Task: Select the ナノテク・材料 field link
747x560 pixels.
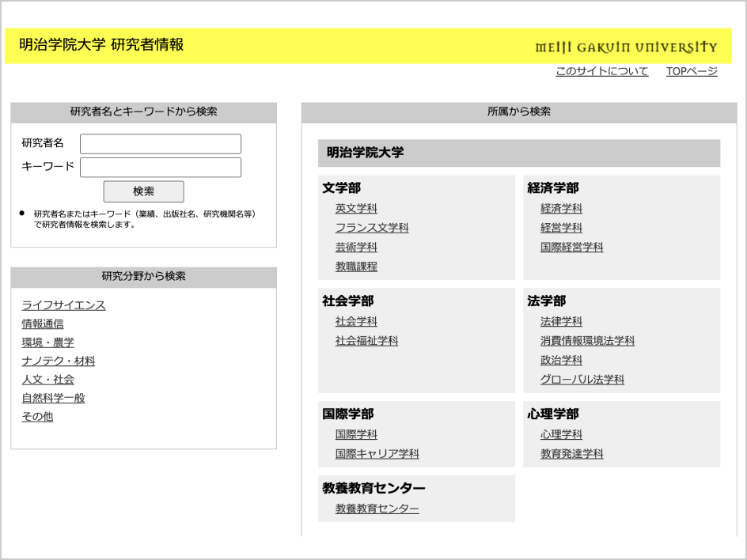Action: (58, 361)
